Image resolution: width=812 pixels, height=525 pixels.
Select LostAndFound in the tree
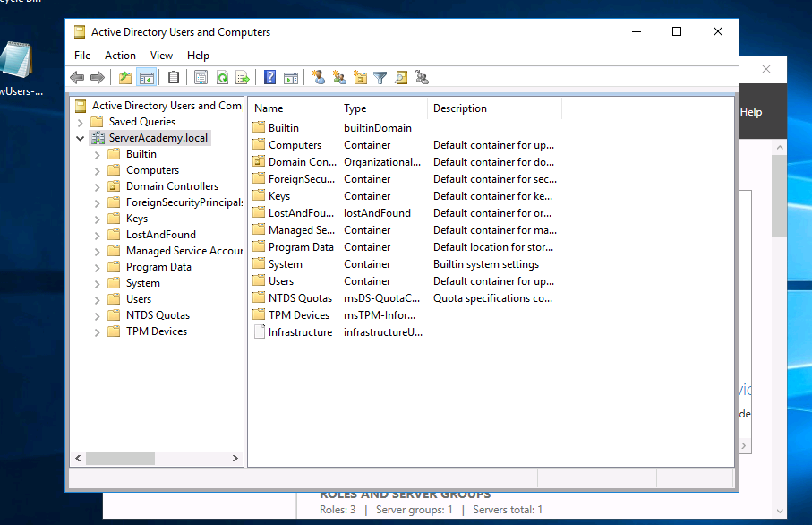(x=161, y=235)
